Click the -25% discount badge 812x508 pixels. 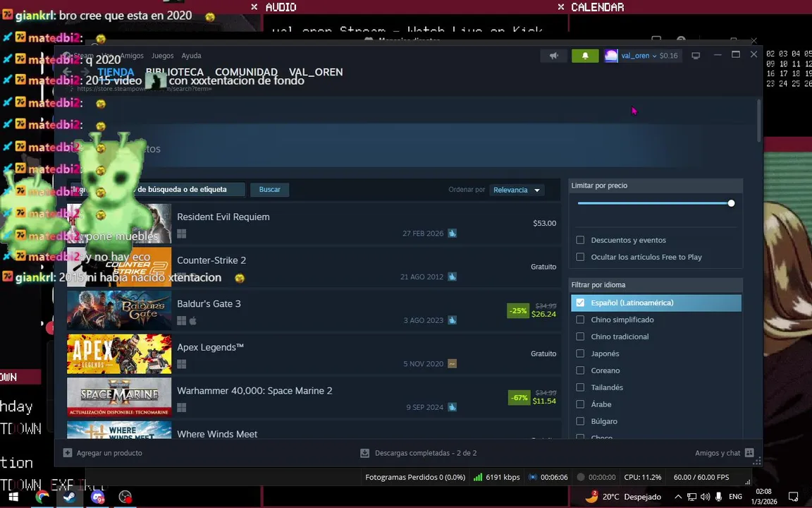[518, 311]
